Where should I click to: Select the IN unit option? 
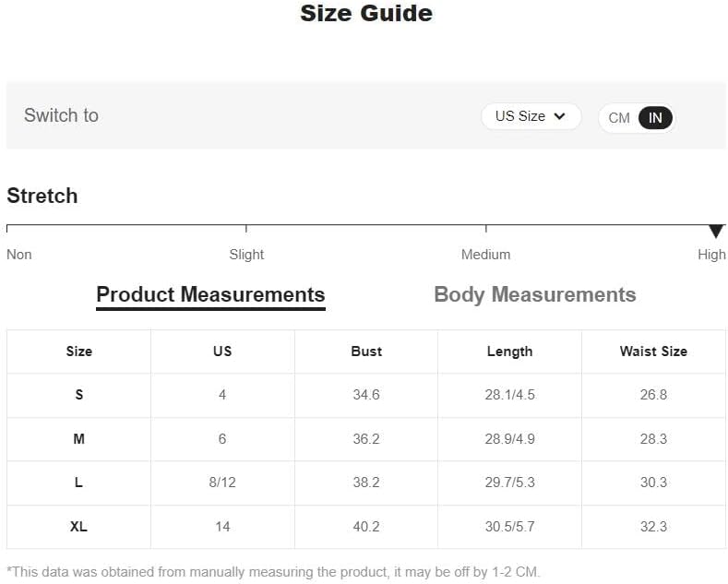[655, 118]
